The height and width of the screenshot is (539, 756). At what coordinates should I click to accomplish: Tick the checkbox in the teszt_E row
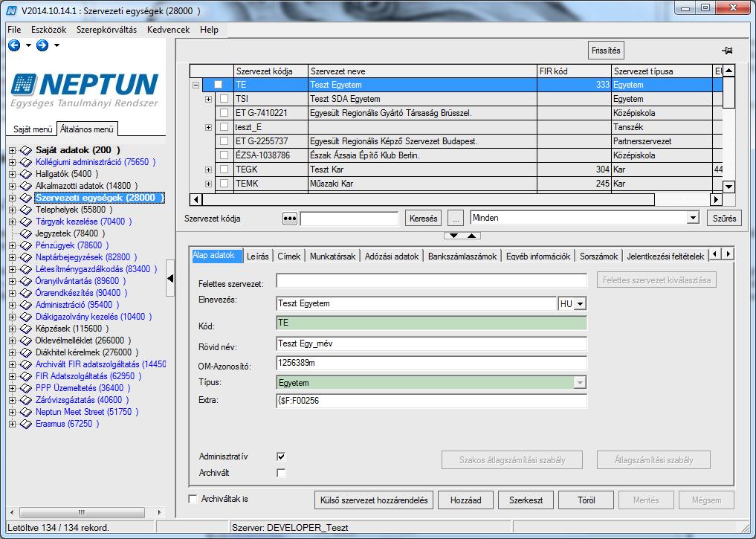coord(224,127)
